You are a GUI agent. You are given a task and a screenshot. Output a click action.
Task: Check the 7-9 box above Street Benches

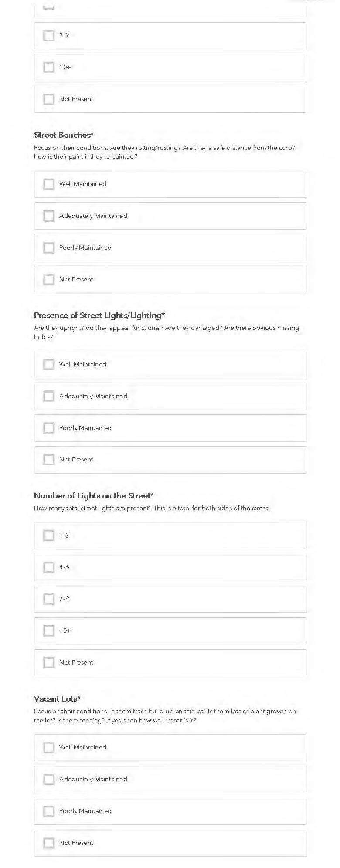click(x=49, y=36)
